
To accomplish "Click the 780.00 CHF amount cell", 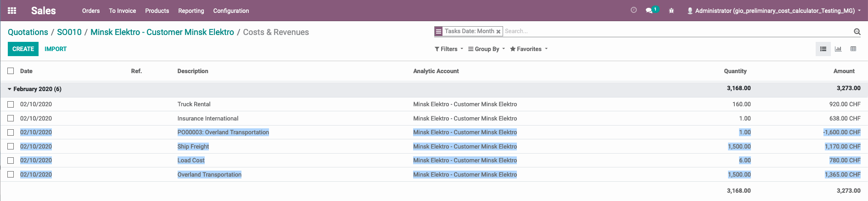I will pos(845,161).
